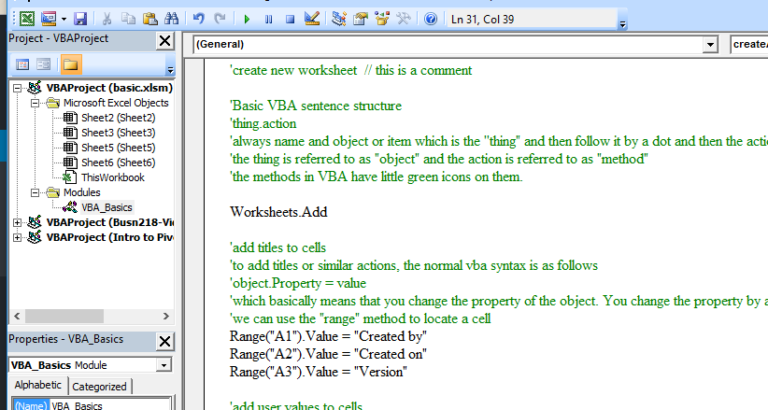Open the VBA_Basics Module object dropdown
Image resolution: width=768 pixels, height=410 pixels.
(164, 365)
